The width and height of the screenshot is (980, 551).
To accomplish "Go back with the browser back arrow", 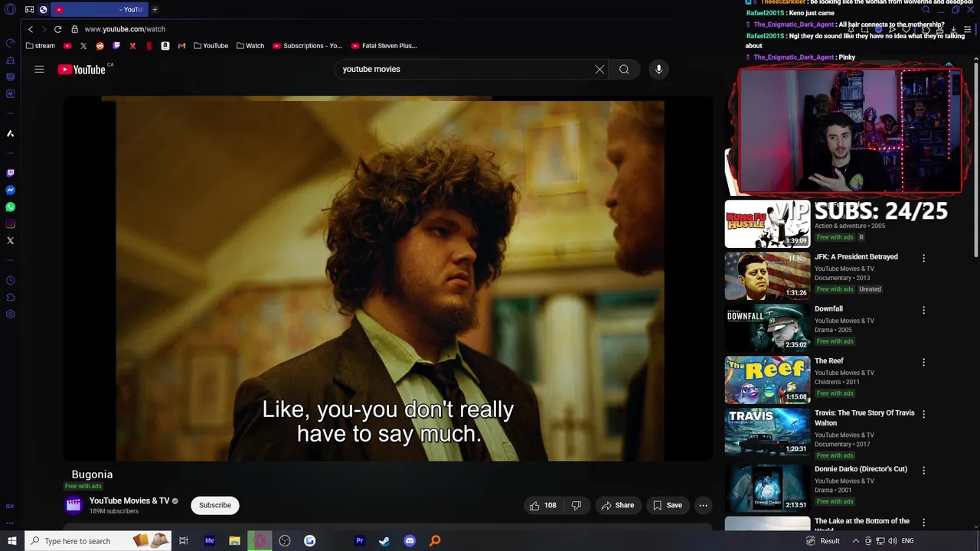I will (x=31, y=29).
